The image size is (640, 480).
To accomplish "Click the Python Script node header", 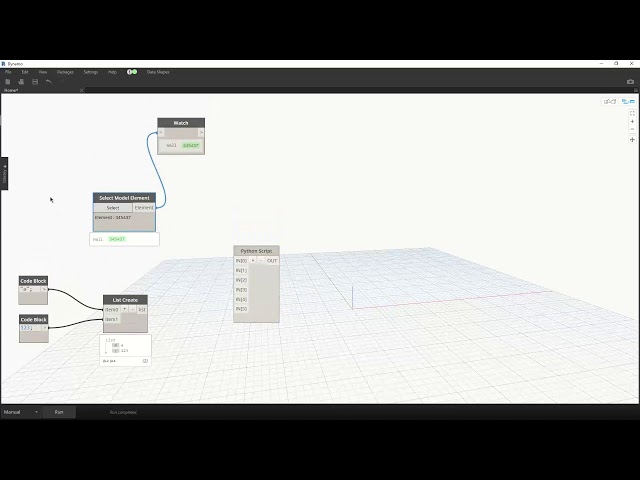I will click(256, 251).
